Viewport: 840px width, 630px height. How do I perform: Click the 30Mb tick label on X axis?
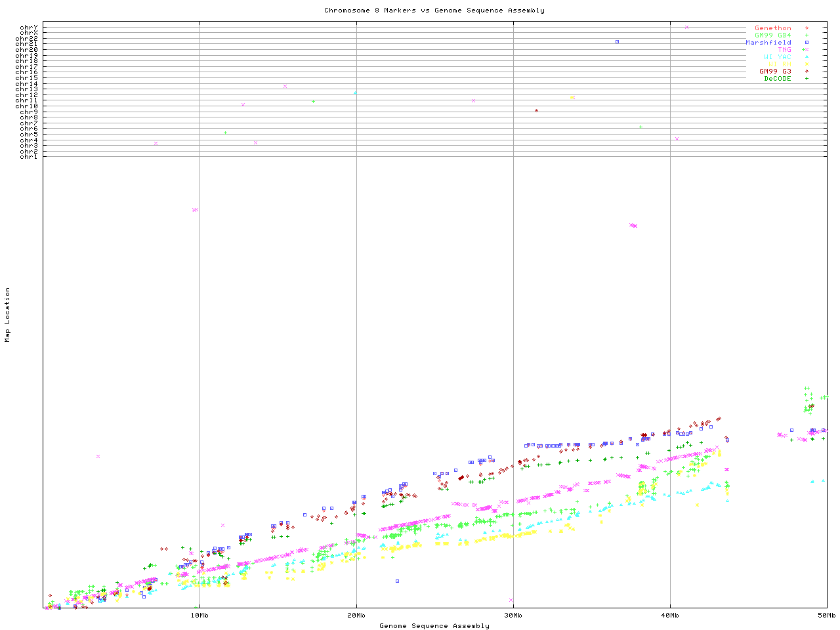tap(513, 615)
